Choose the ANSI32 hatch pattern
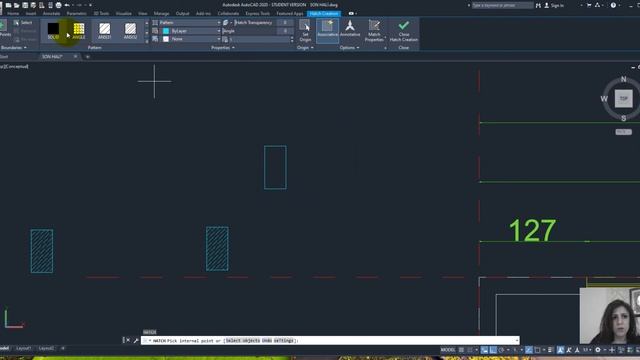 click(130, 31)
